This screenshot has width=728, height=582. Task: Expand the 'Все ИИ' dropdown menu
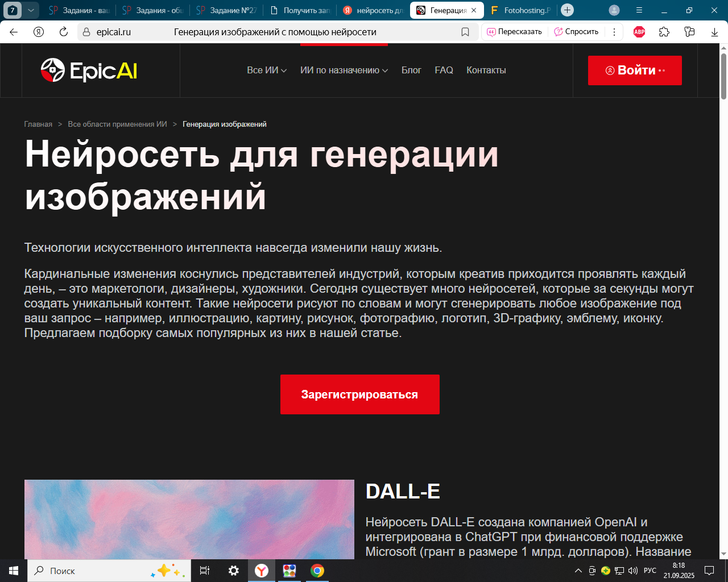tap(267, 70)
